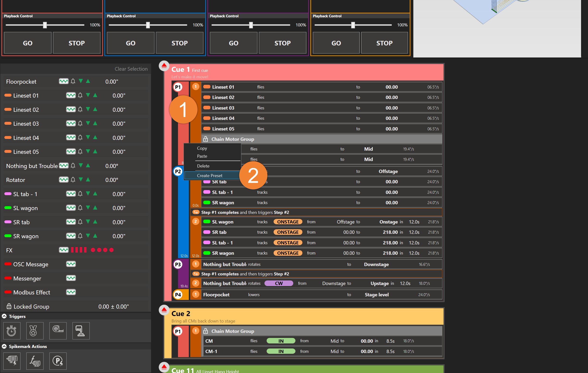Toggle Floorpocket's green waveform icon
This screenshot has height=373, width=588.
tap(63, 81)
